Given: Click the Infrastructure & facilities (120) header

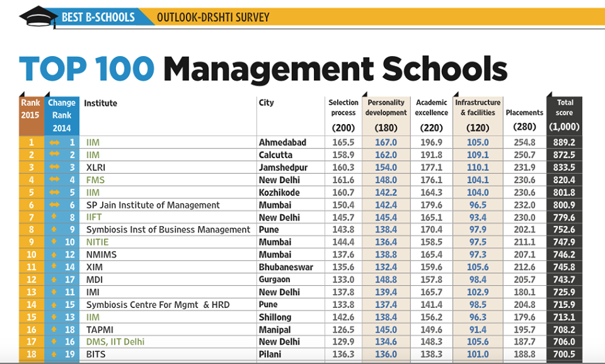Looking at the screenshot, I should coord(478,115).
